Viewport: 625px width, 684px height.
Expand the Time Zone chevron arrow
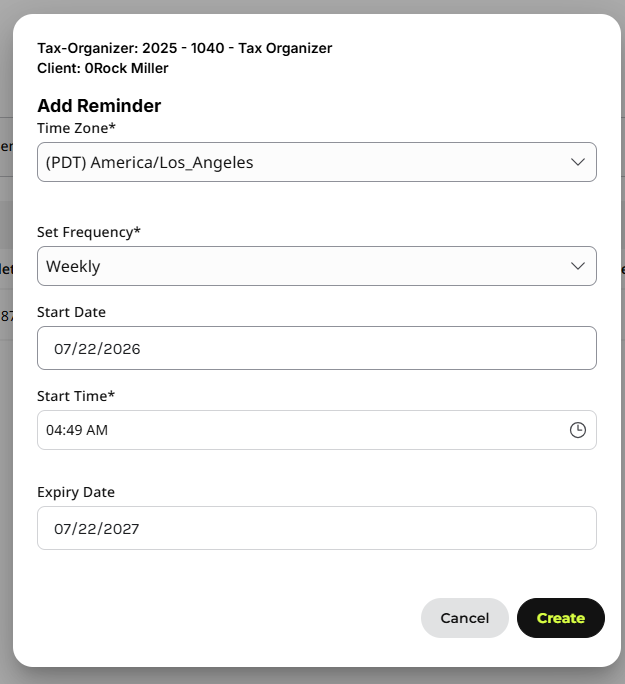pos(577,162)
